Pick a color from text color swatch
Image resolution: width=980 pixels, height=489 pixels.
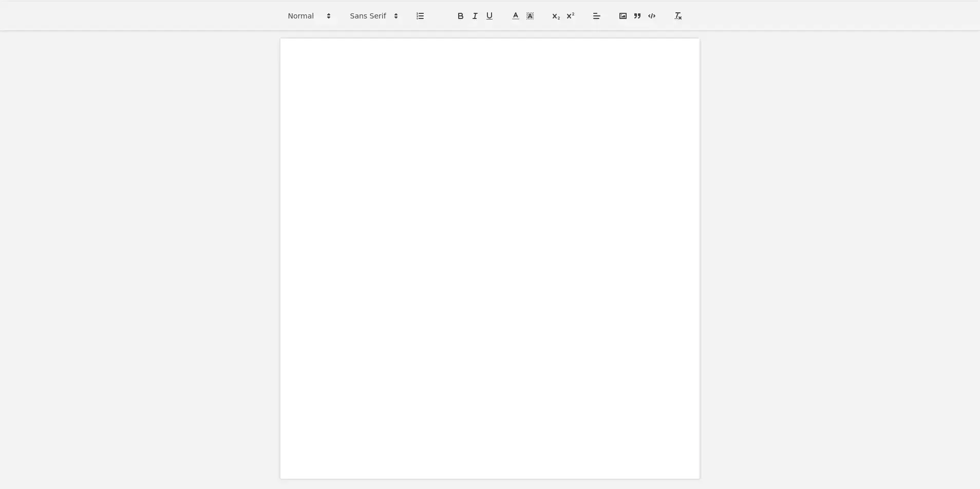[x=515, y=16]
